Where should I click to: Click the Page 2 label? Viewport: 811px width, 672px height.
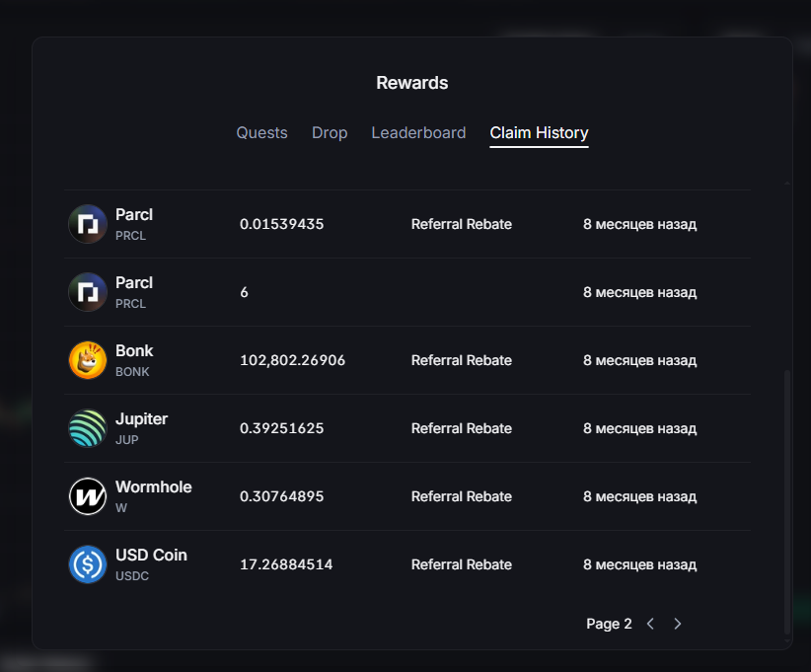[x=609, y=624]
